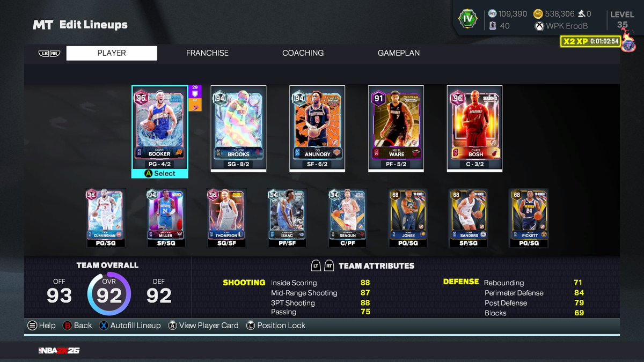Choose the Dillon Brooks shooting guard card
The image size is (644, 362).
click(x=238, y=128)
